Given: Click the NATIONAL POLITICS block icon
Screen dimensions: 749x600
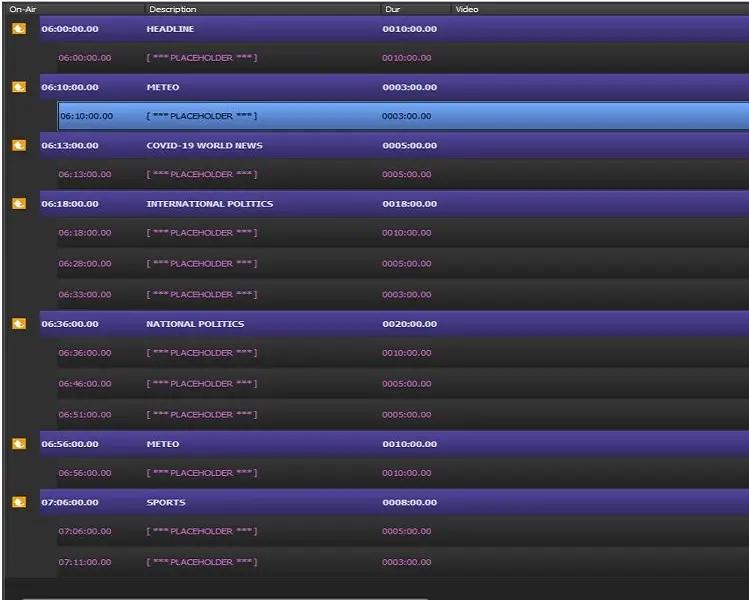Looking at the screenshot, I should 19,323.
